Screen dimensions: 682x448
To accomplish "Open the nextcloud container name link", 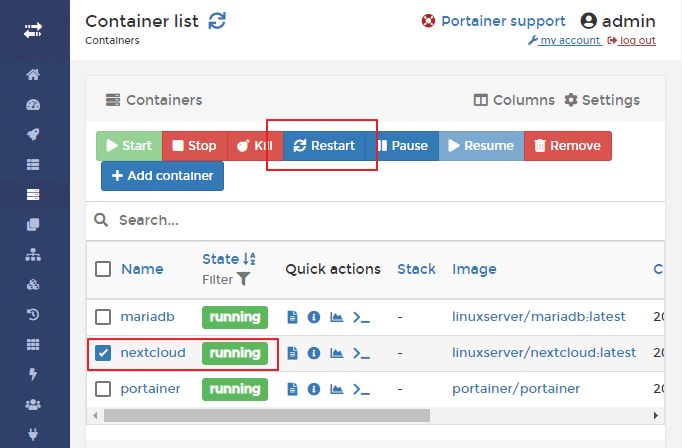I will [x=153, y=352].
